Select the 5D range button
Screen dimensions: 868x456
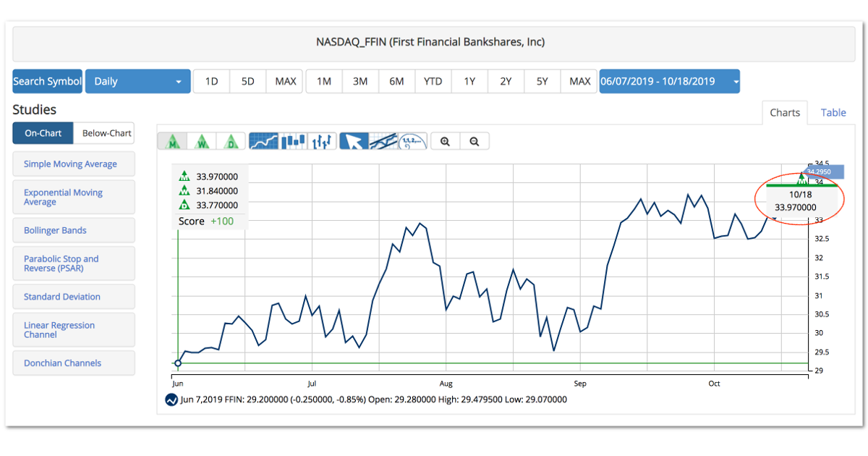point(248,81)
